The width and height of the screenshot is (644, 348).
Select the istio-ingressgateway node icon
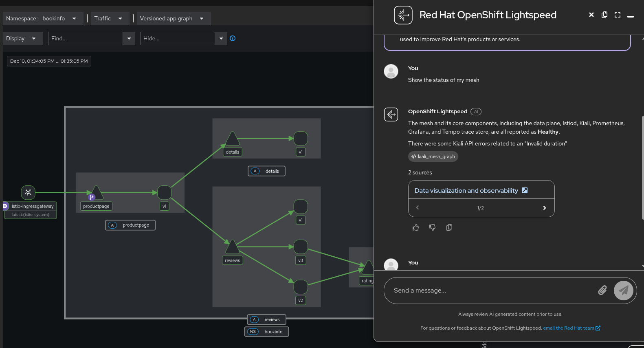pyautogui.click(x=28, y=192)
